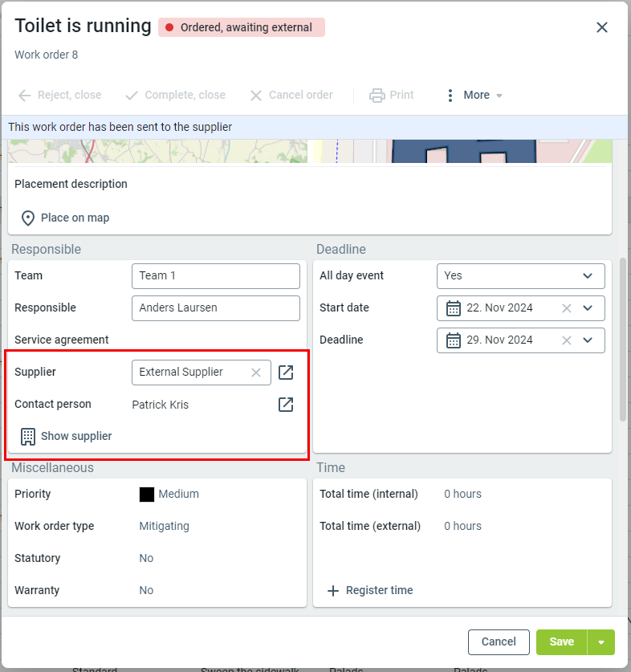Image resolution: width=631 pixels, height=672 pixels.
Task: Close the work order dialog
Action: click(x=602, y=27)
